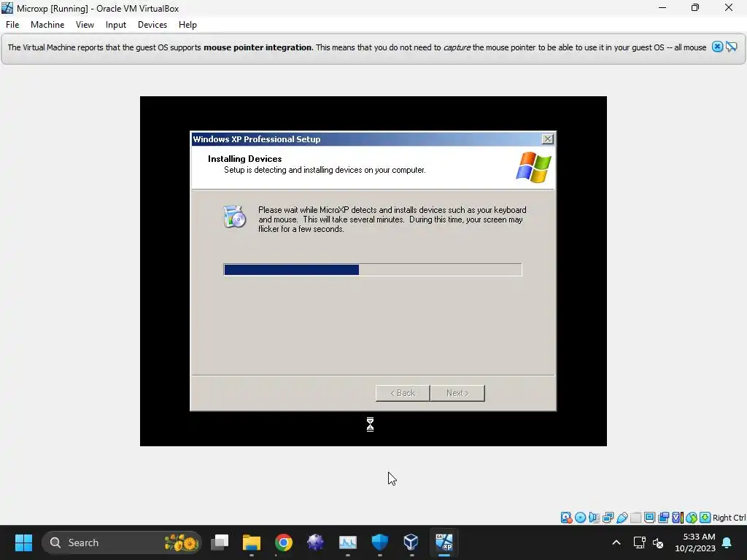Click the setup CD icon in dialog

[235, 217]
